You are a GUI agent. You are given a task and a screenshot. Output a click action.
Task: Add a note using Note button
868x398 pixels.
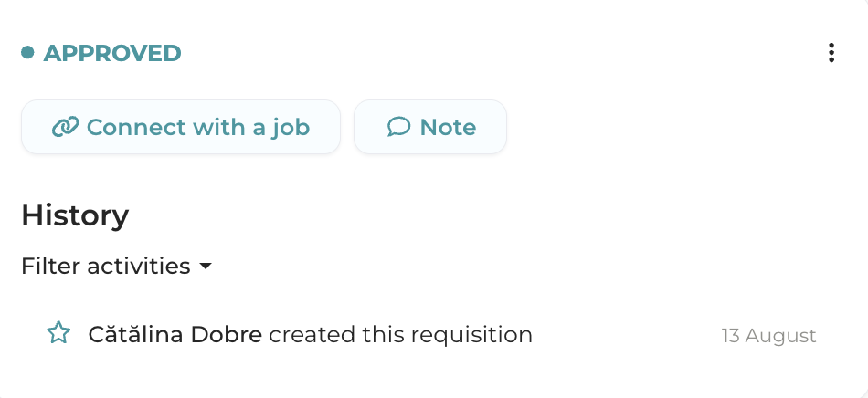(430, 127)
